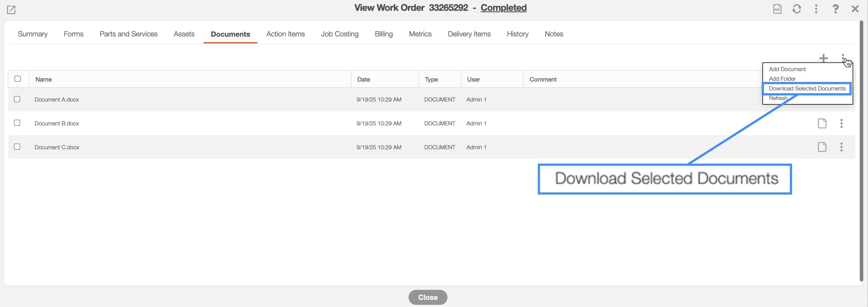This screenshot has width=868, height=307.
Task: Toggle the select-all checkbox in header row
Action: coord(18,79)
